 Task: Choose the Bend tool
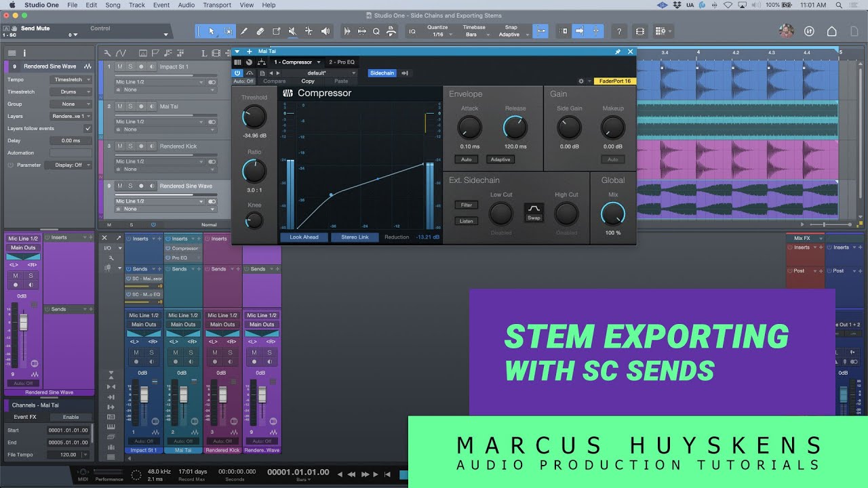(309, 31)
